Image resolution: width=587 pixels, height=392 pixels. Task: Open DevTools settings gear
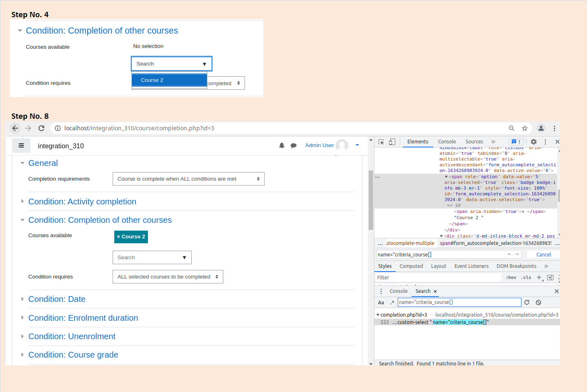[x=534, y=142]
